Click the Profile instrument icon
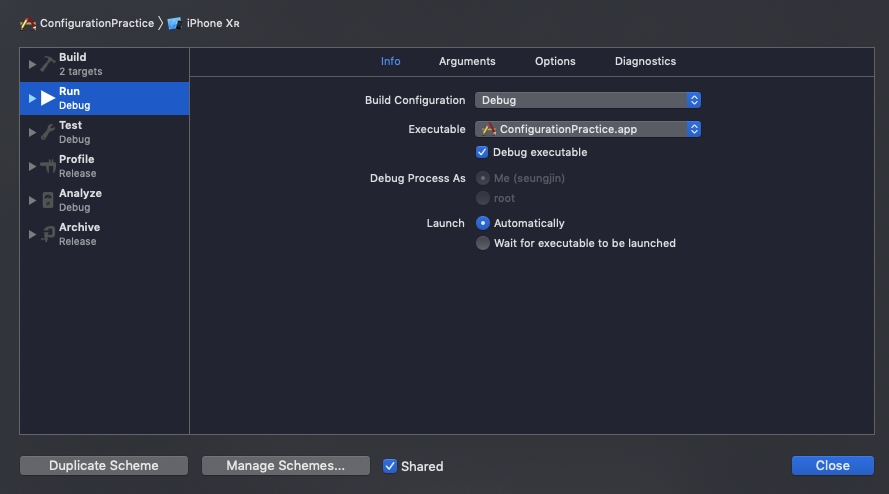Screen dimensions: 889x494 48,166
